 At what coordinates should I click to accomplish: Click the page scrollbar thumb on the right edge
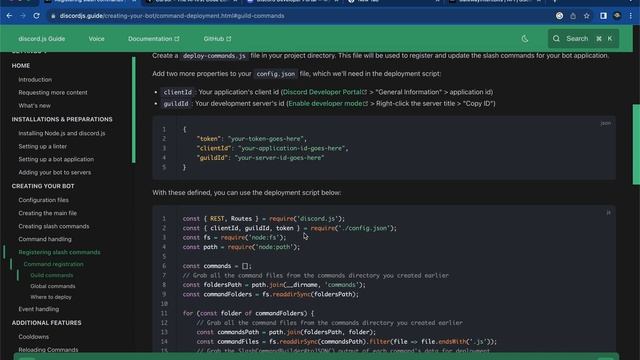(636, 144)
